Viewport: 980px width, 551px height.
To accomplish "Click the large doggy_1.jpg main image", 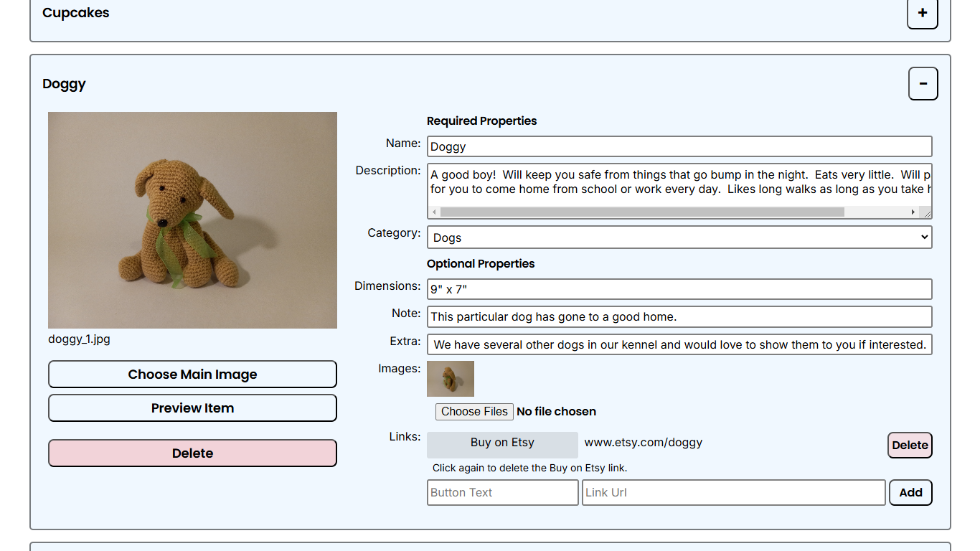I will (192, 220).
